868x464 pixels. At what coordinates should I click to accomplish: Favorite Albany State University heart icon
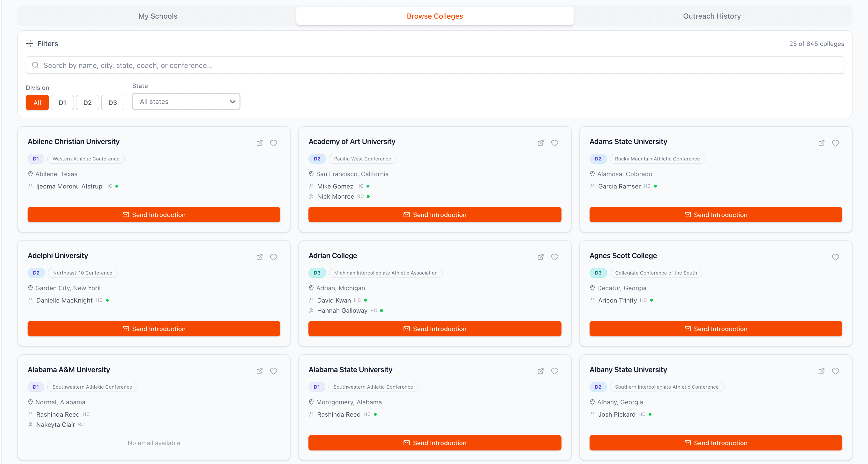click(x=836, y=371)
